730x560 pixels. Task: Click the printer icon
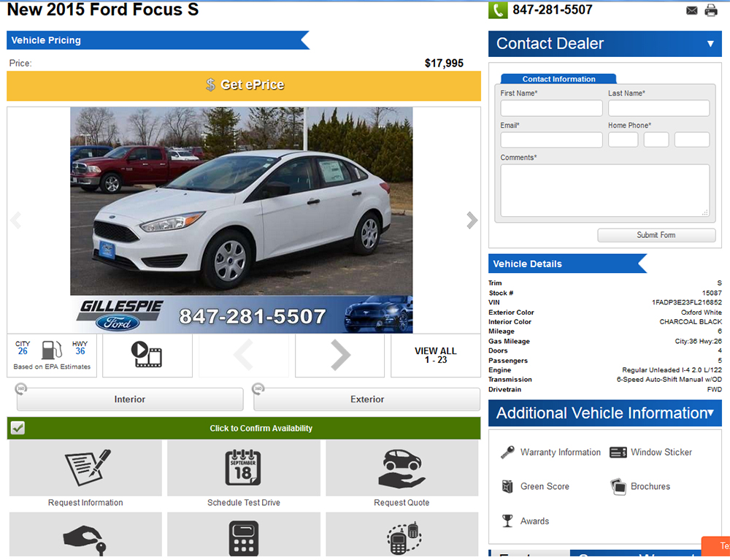coord(711,10)
